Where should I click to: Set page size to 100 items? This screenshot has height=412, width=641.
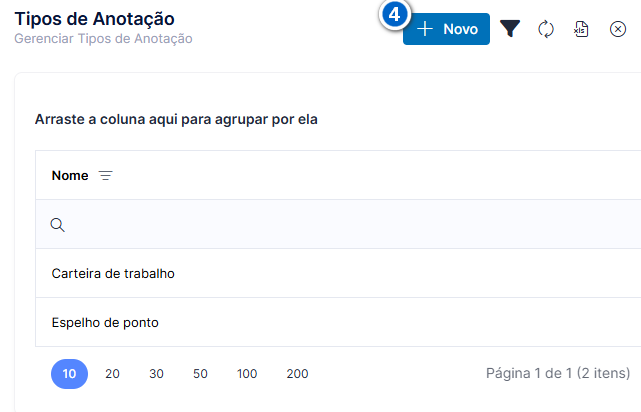pyautogui.click(x=247, y=374)
